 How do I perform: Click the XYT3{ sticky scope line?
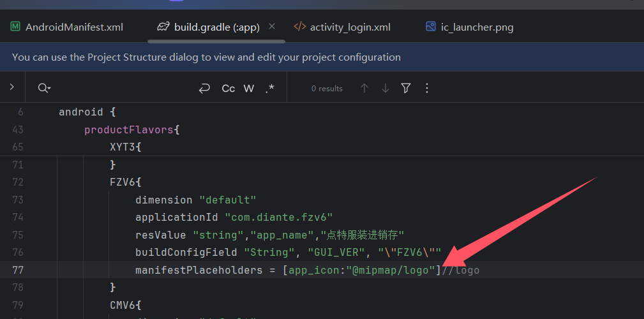pyautogui.click(x=125, y=147)
